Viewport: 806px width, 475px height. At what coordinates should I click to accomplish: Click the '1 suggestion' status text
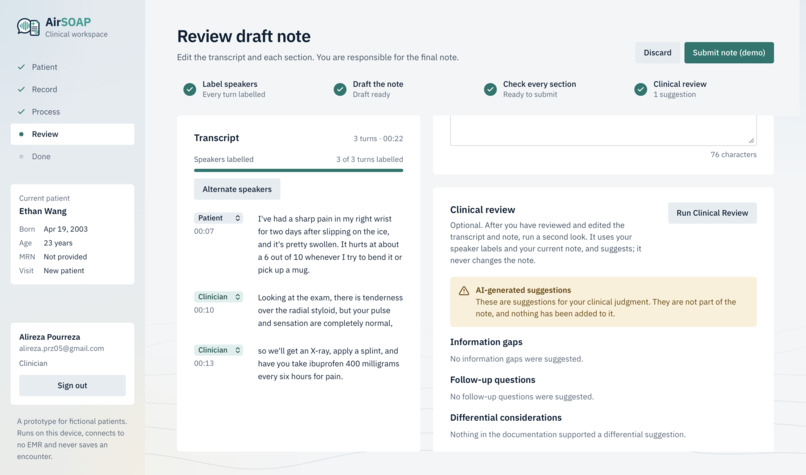pos(674,95)
